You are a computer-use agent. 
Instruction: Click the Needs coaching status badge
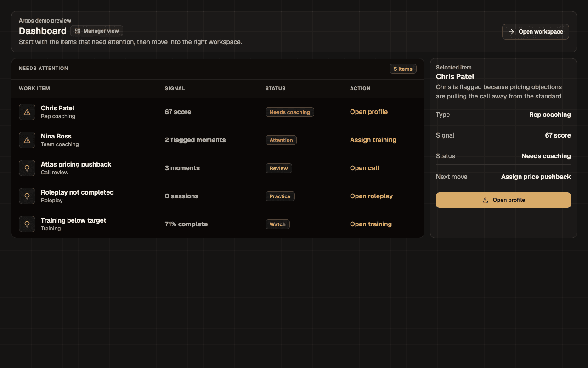pos(290,112)
